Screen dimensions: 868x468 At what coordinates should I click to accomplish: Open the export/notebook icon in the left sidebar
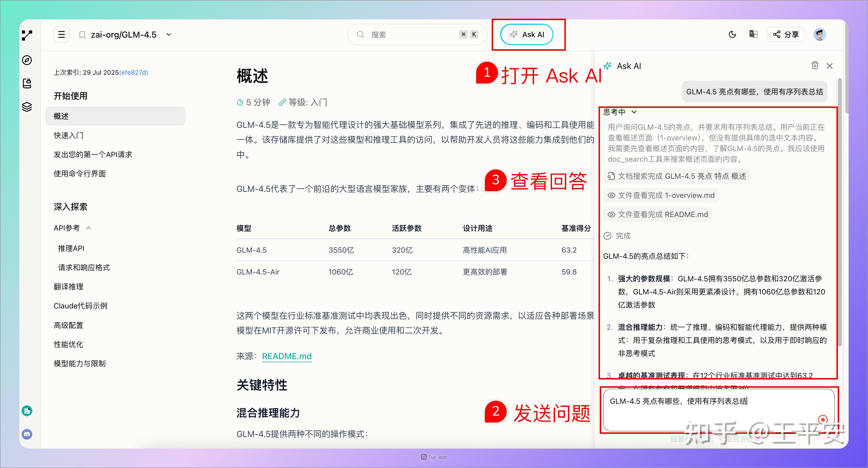27,84
